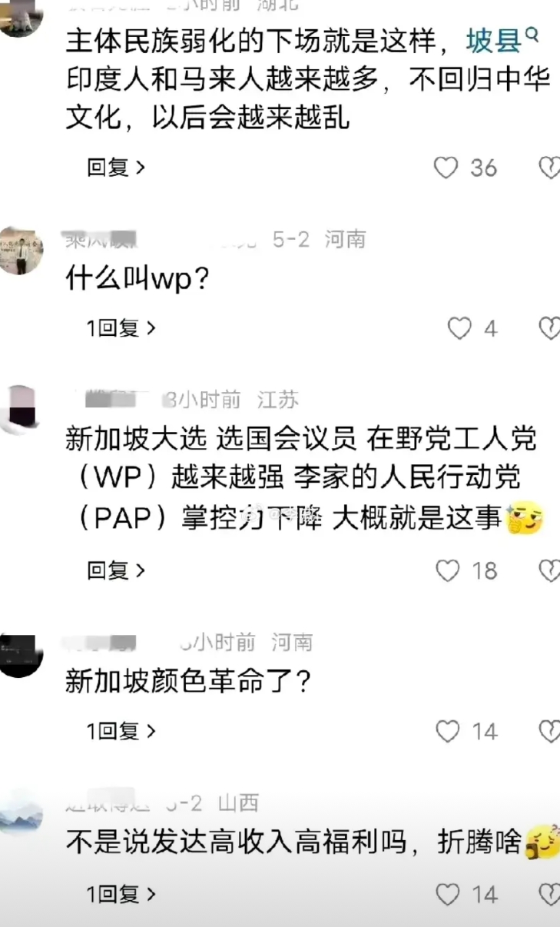Dislike the comment with 36 likes
The height and width of the screenshot is (927, 560).
click(549, 168)
